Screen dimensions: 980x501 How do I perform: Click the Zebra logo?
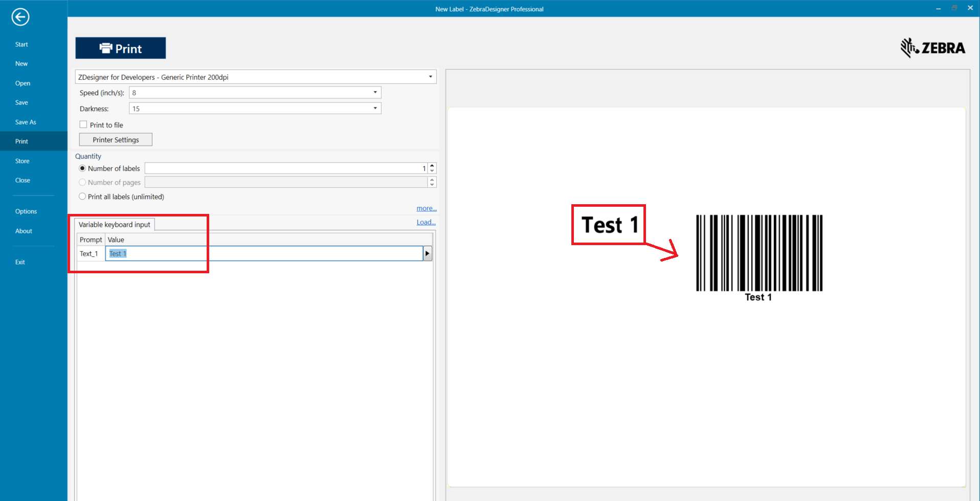pos(933,48)
